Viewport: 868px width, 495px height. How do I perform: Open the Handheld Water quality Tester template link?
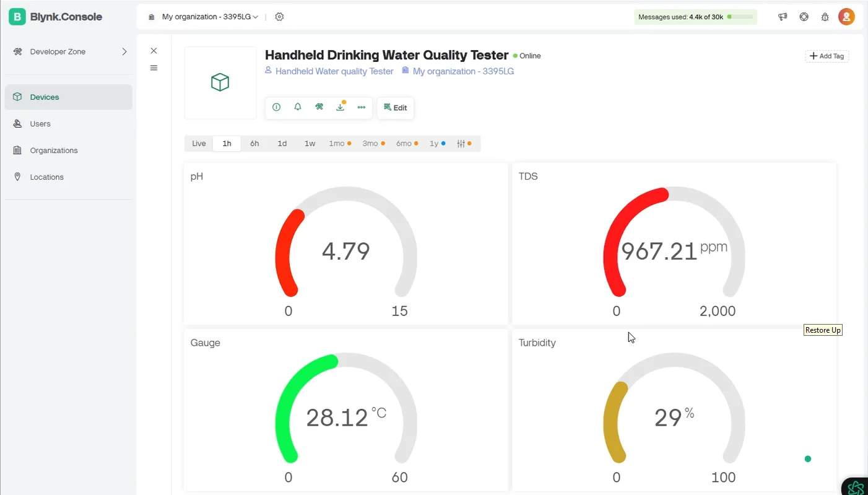[334, 71]
